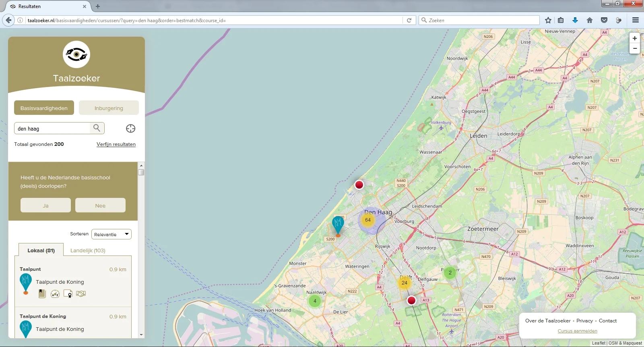The image size is (644, 347).
Task: Click the den haag search field
Action: click(x=52, y=128)
